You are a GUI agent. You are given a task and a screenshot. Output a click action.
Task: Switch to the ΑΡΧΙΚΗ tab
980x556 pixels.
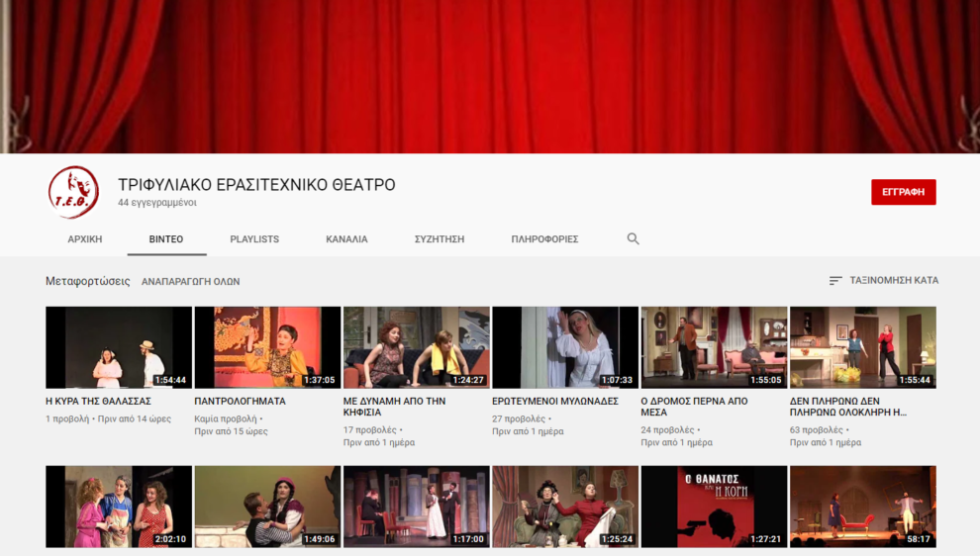85,239
